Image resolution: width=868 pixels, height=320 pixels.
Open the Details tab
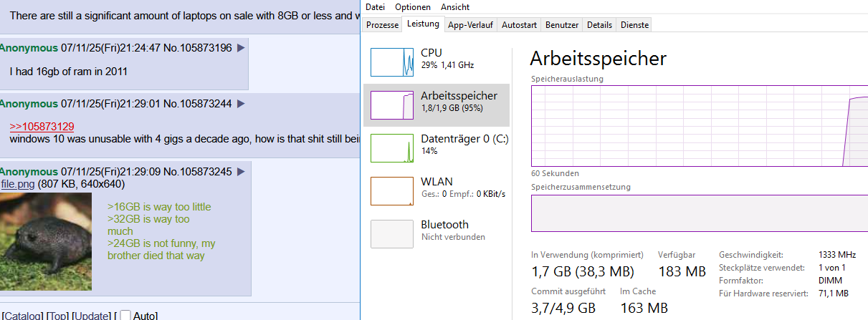click(599, 25)
